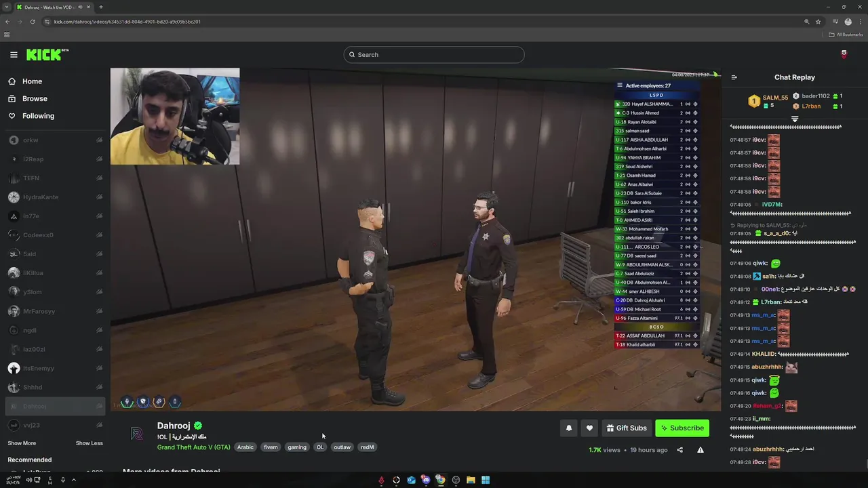Click the Kick logo

(x=47, y=55)
